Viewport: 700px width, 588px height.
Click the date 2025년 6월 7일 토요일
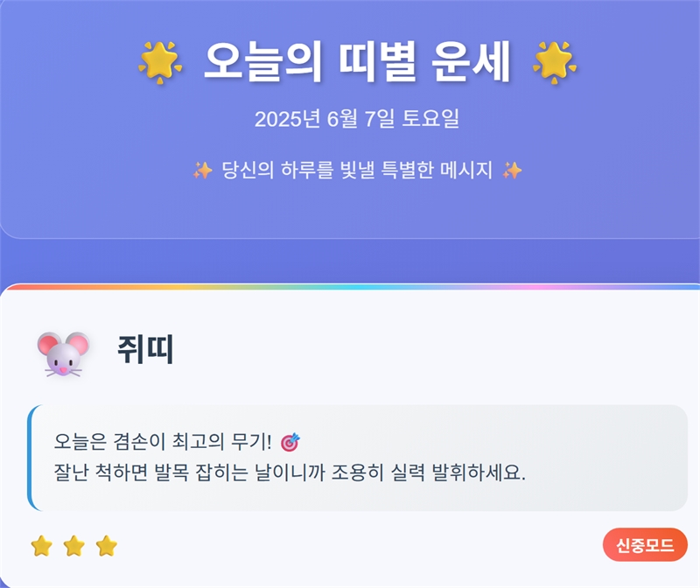(x=356, y=119)
